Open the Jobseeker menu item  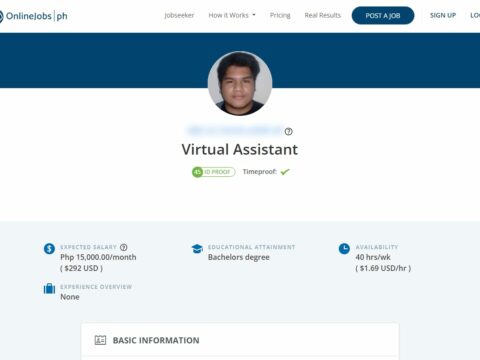pos(179,15)
